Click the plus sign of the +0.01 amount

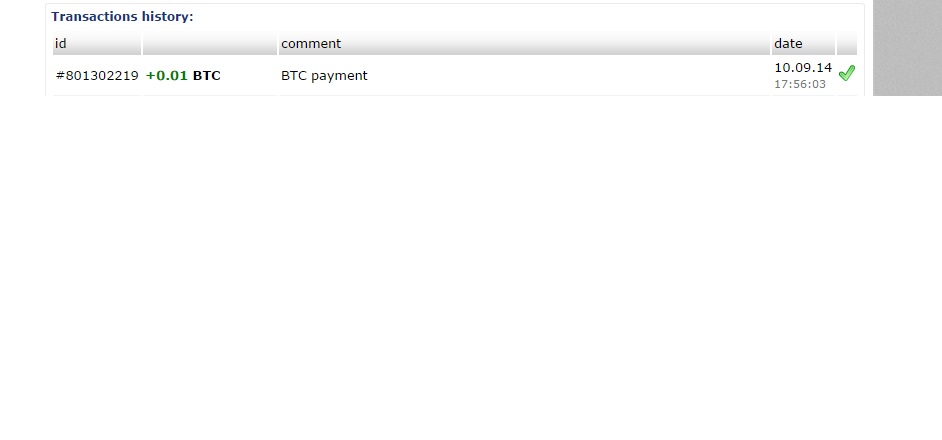click(150, 76)
